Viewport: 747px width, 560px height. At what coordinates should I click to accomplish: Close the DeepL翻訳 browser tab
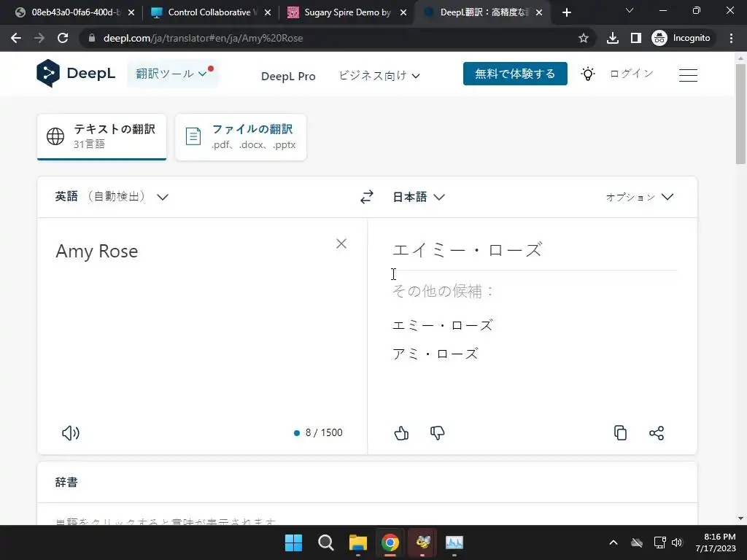point(539,12)
